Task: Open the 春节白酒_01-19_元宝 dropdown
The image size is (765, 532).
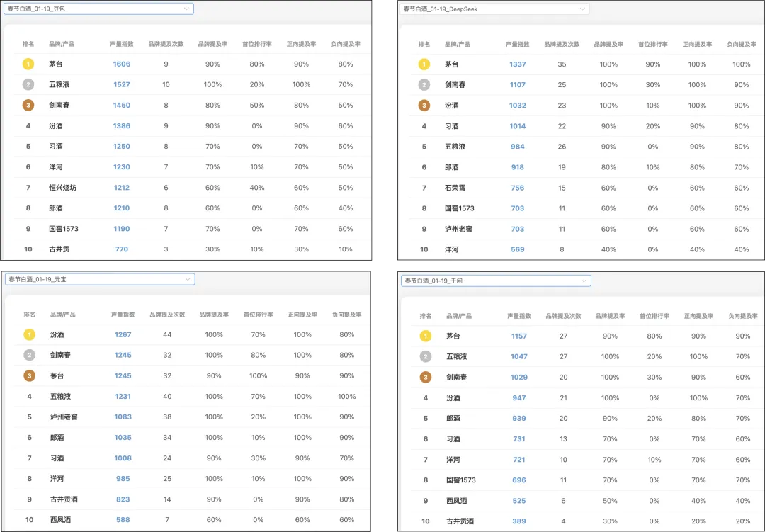Action: click(100, 279)
